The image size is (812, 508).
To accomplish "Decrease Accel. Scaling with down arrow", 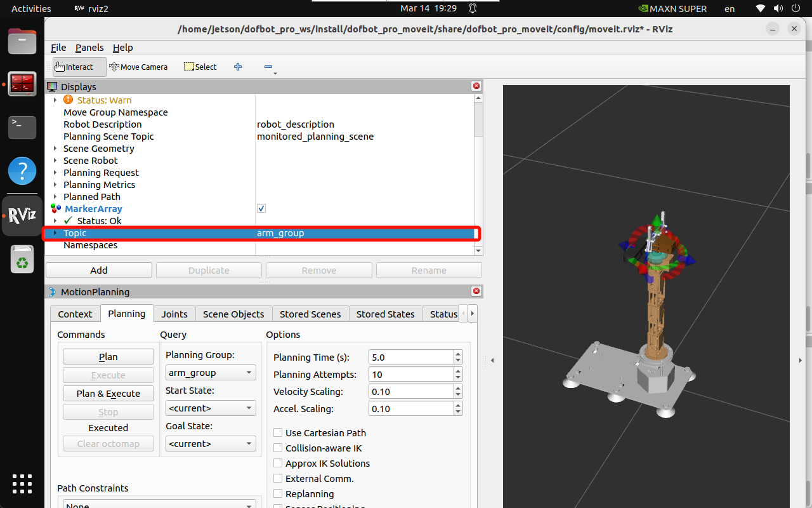I will click(459, 413).
